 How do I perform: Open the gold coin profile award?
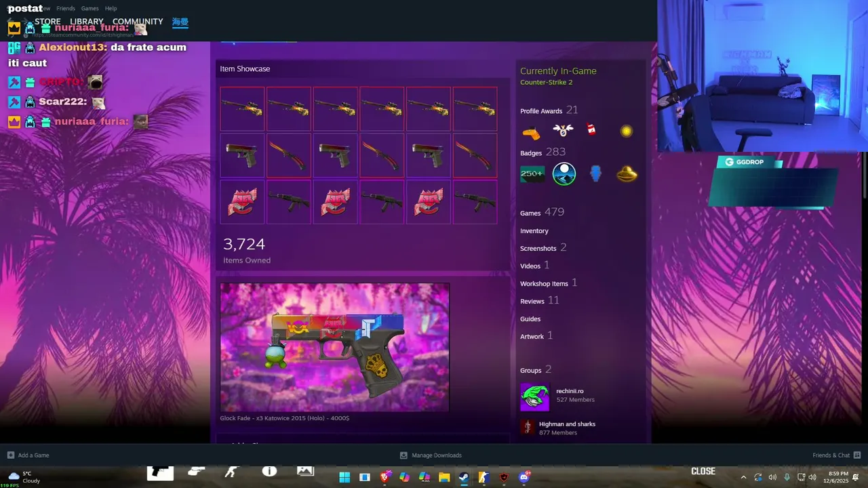[x=627, y=131]
